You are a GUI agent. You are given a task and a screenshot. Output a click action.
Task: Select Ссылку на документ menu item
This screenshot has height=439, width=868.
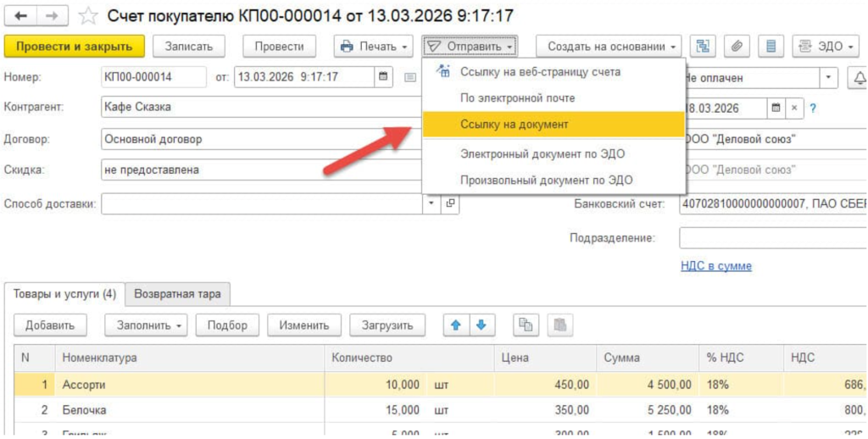(553, 124)
